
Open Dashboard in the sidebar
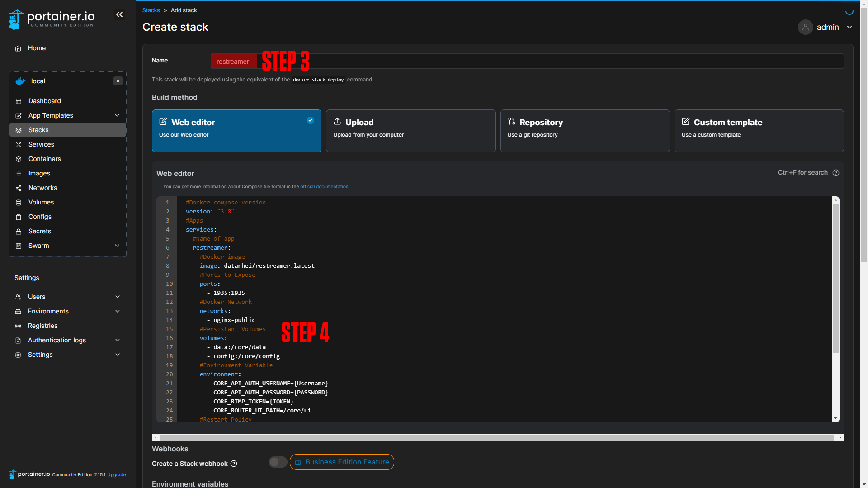(x=68, y=101)
